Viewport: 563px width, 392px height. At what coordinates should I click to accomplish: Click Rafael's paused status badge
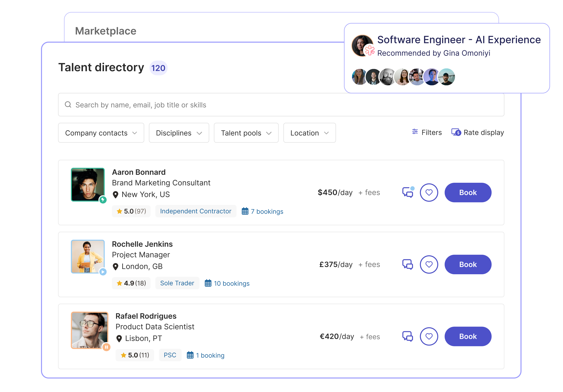(106, 347)
